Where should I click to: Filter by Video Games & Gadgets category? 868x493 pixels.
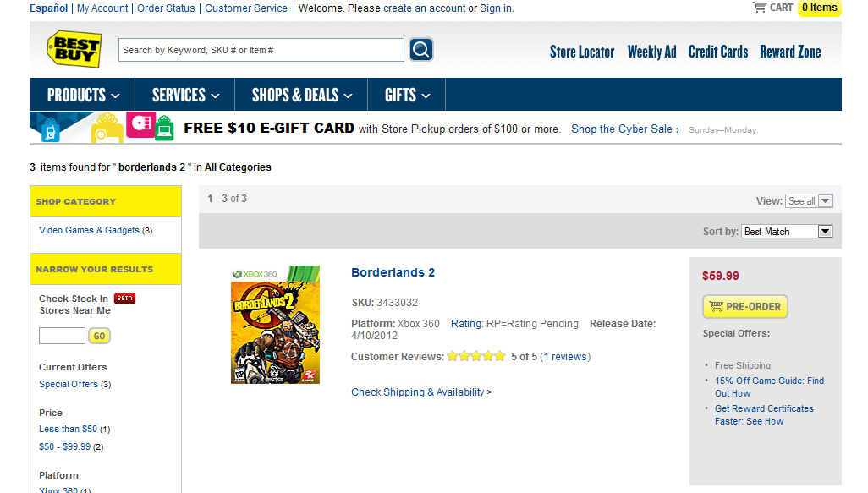tap(89, 230)
